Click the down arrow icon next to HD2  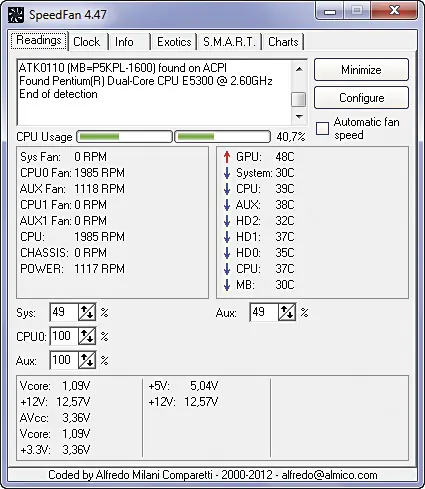pyautogui.click(x=227, y=221)
